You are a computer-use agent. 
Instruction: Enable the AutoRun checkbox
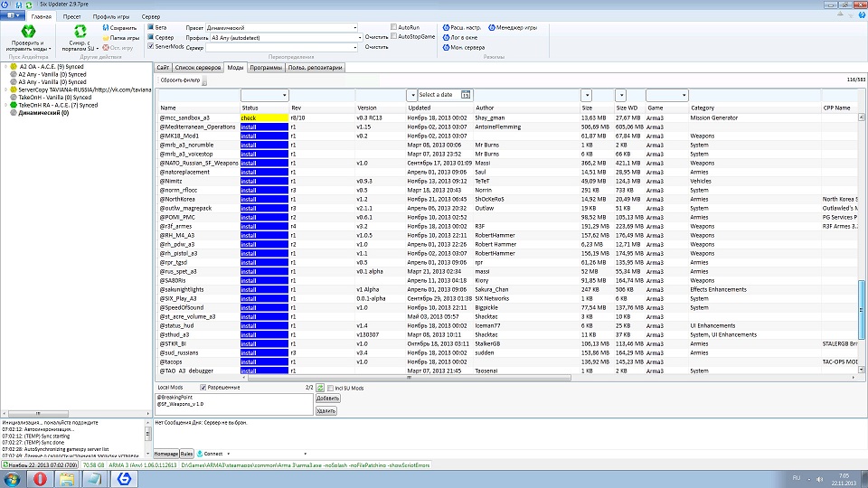click(393, 28)
